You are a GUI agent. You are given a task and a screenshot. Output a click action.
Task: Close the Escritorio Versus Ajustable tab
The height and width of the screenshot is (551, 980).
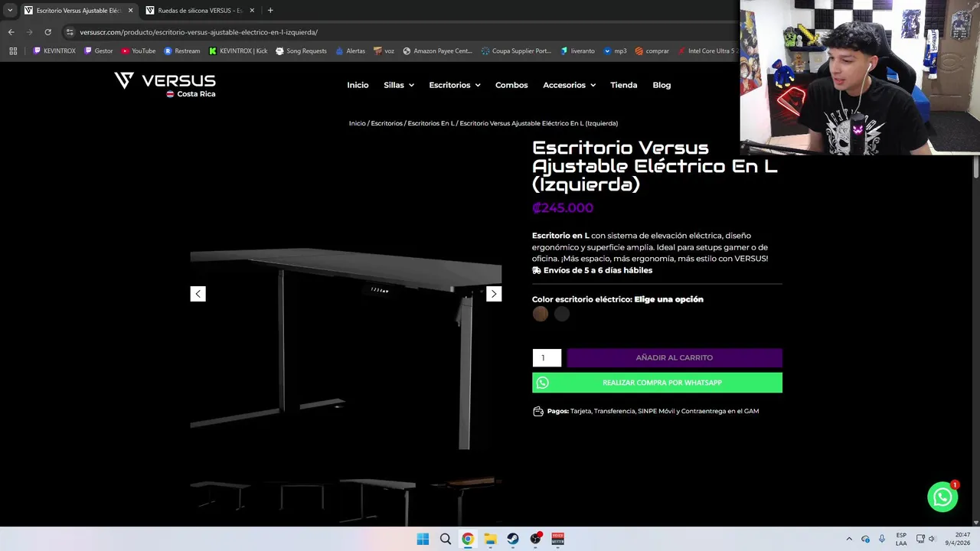130,11
